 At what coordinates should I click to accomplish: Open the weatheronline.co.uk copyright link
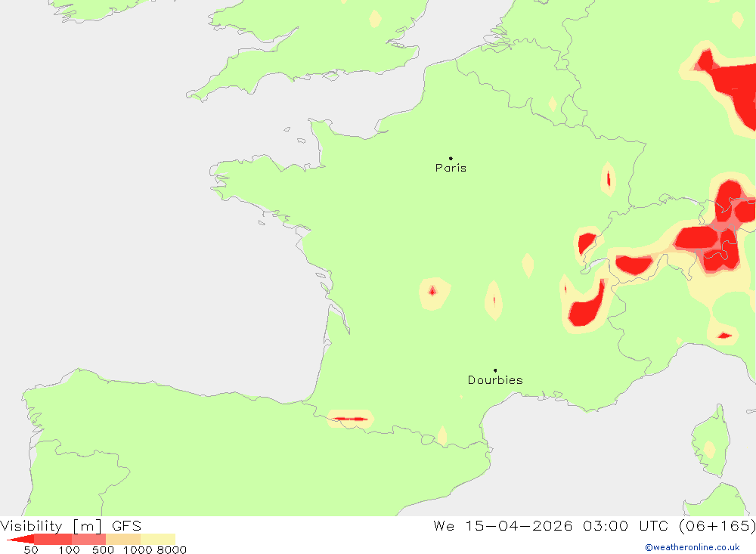point(692,547)
